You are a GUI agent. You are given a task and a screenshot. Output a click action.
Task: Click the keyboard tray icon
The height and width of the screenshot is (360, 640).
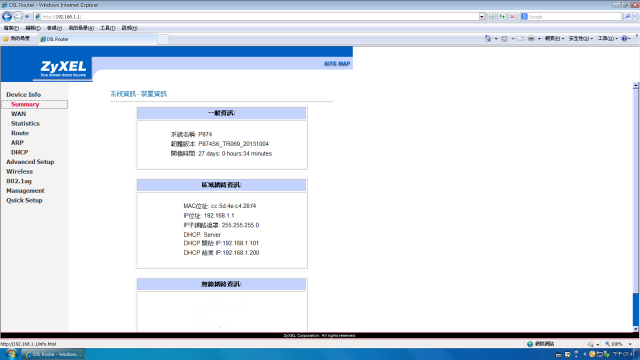pyautogui.click(x=558, y=355)
